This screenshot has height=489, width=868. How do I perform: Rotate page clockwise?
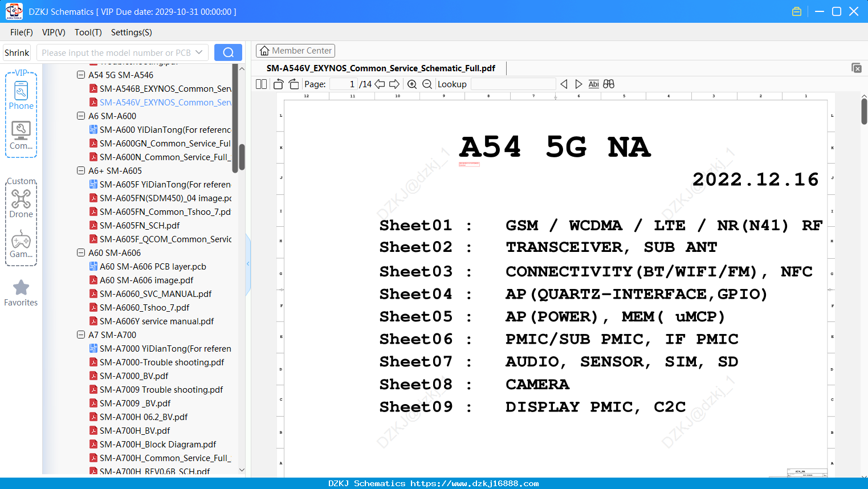point(294,84)
